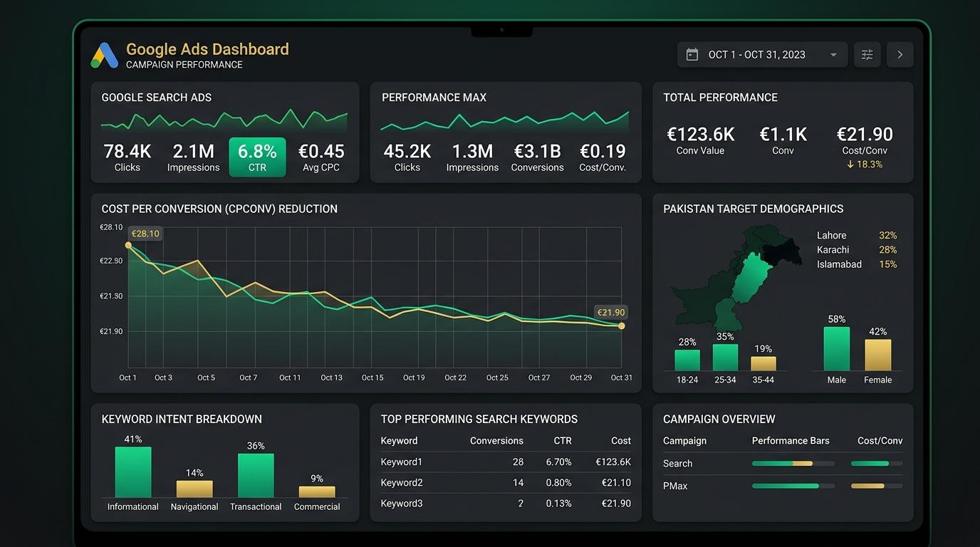Viewport: 980px width, 547px height.
Task: Select the Female 42% bar
Action: (x=878, y=355)
